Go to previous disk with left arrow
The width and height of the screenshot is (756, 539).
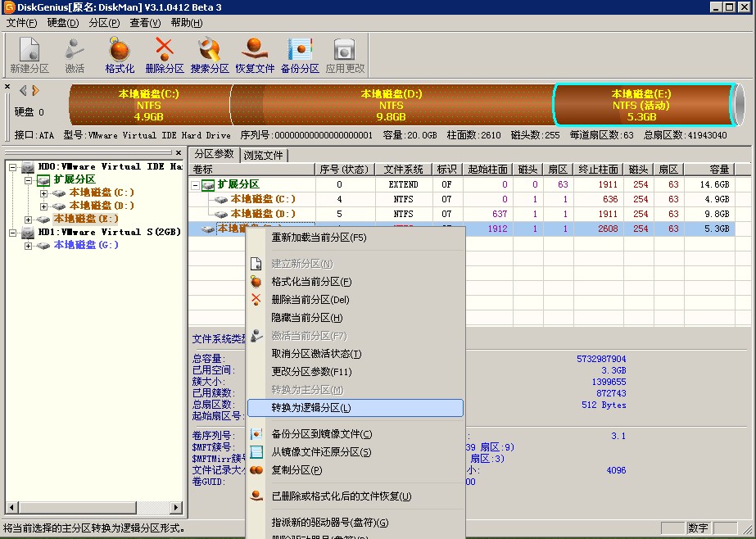coord(23,90)
